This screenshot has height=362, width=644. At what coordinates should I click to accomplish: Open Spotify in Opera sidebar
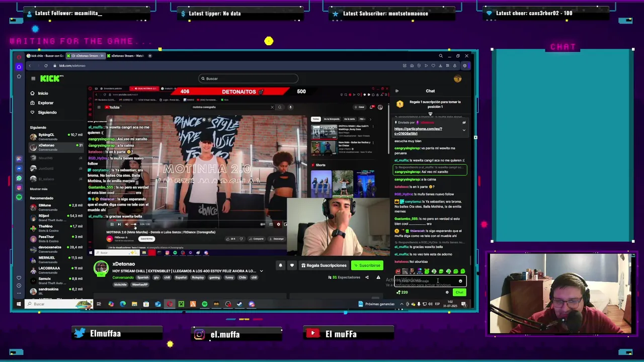tap(19, 197)
